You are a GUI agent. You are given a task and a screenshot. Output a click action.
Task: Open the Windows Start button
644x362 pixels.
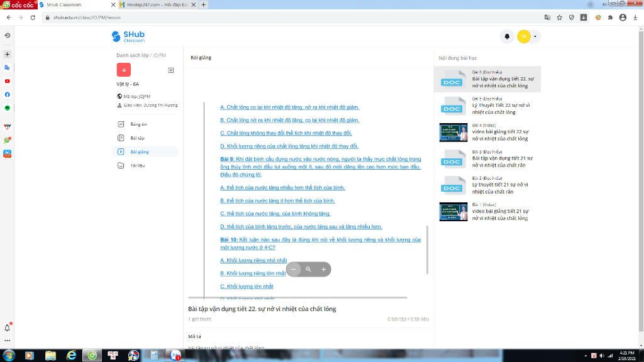point(9,356)
